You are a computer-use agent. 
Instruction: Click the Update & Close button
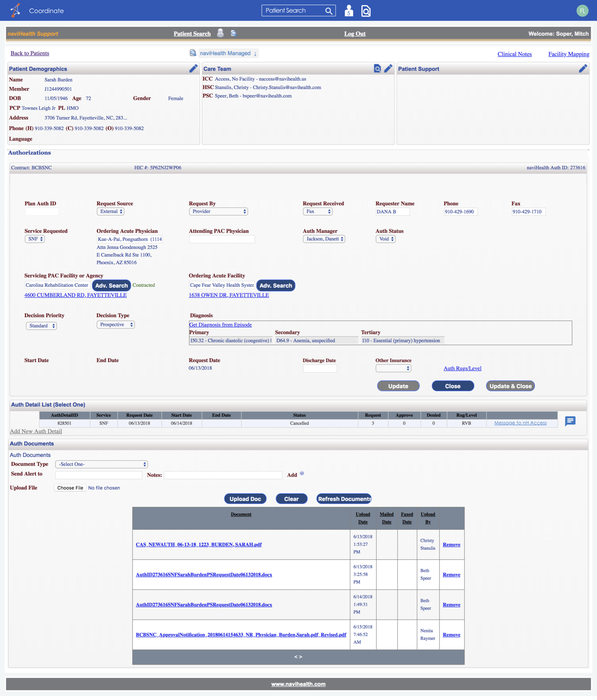[510, 386]
